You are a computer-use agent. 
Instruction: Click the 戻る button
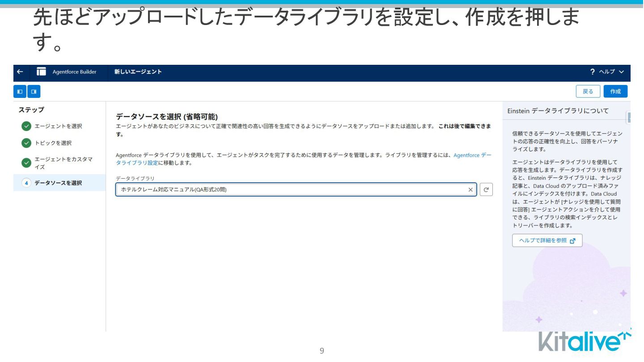(588, 91)
